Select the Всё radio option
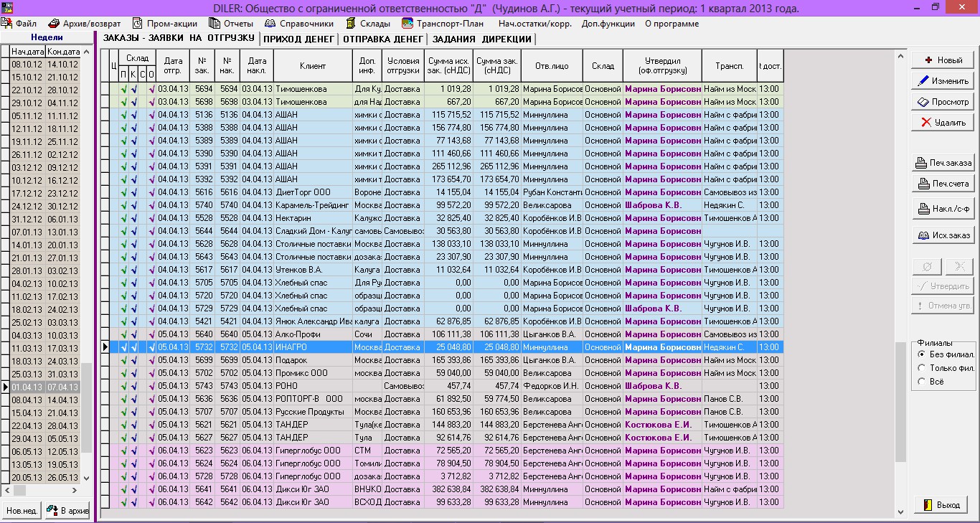Viewport: 980px width, 523px height. (x=931, y=382)
